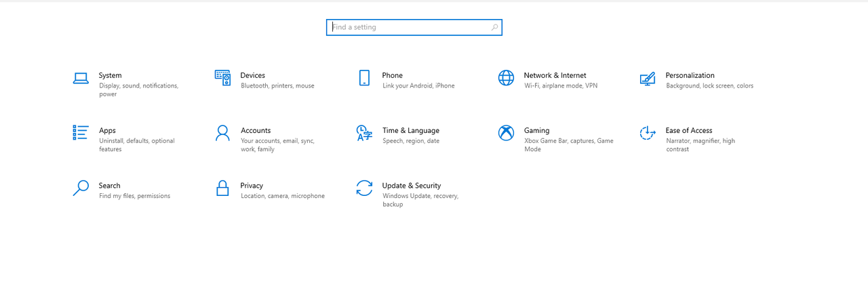Click the Network & Internet globe icon
This screenshot has width=868, height=301.
506,78
